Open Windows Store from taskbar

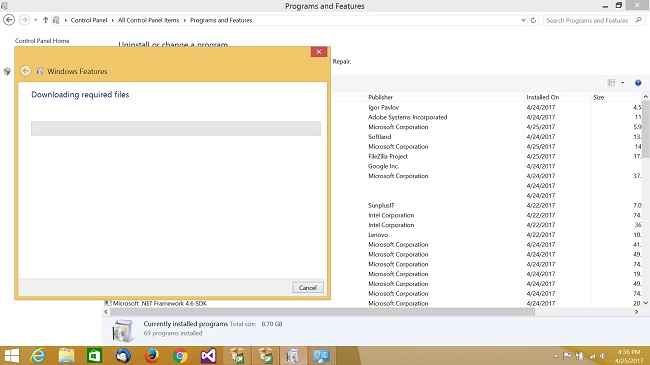pyautogui.click(x=94, y=356)
